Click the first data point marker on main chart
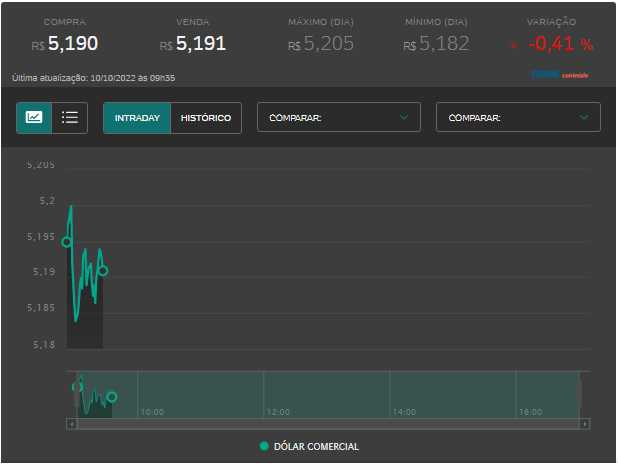 coord(67,242)
